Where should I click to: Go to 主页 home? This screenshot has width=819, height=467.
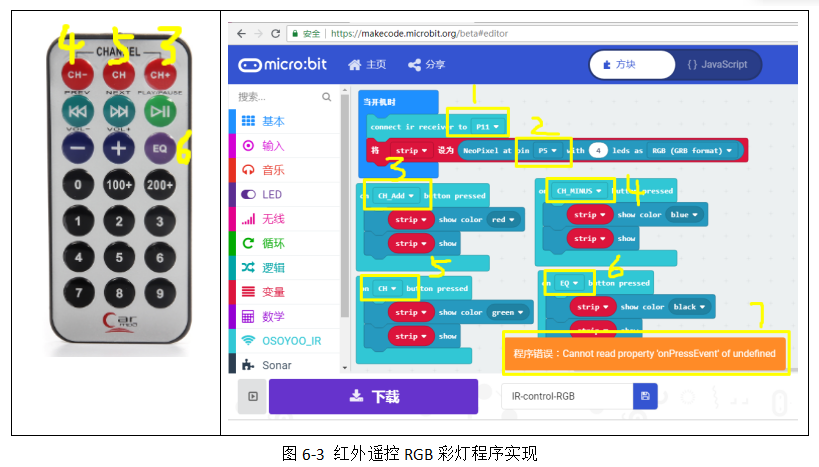pyautogui.click(x=367, y=64)
